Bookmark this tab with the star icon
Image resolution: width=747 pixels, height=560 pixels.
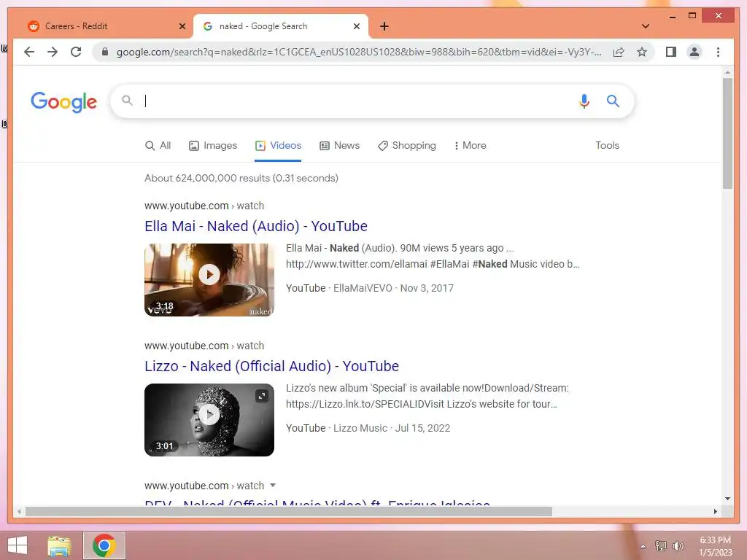642,52
